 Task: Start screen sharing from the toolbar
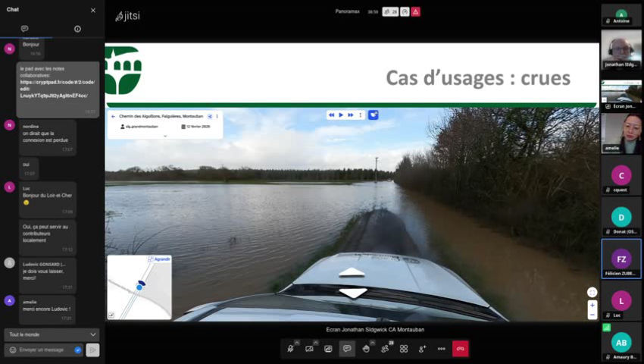click(328, 349)
